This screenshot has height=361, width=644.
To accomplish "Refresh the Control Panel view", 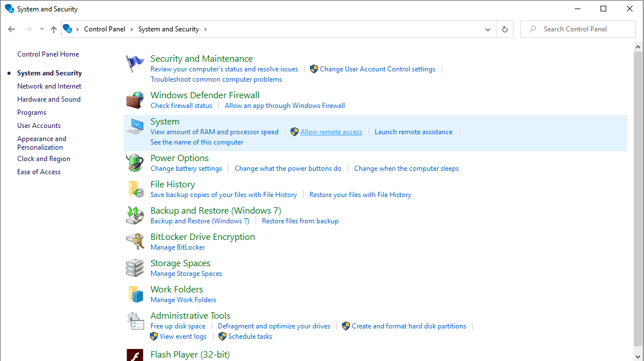I will tap(504, 29).
